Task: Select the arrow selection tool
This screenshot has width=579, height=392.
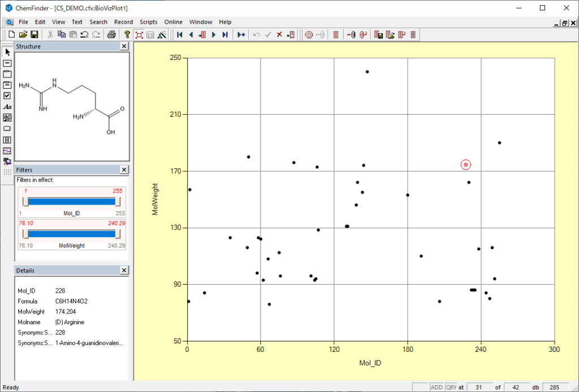Action: click(x=7, y=52)
